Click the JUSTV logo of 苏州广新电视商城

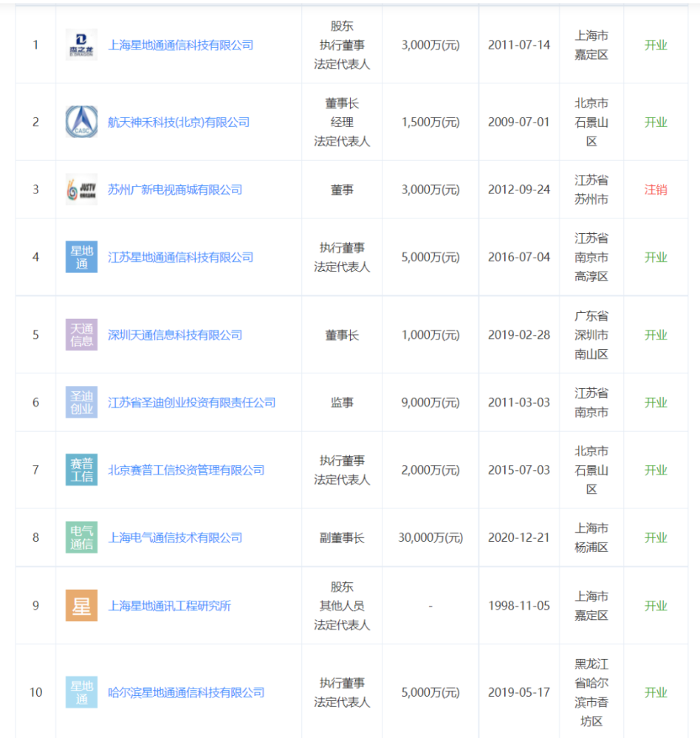click(81, 190)
